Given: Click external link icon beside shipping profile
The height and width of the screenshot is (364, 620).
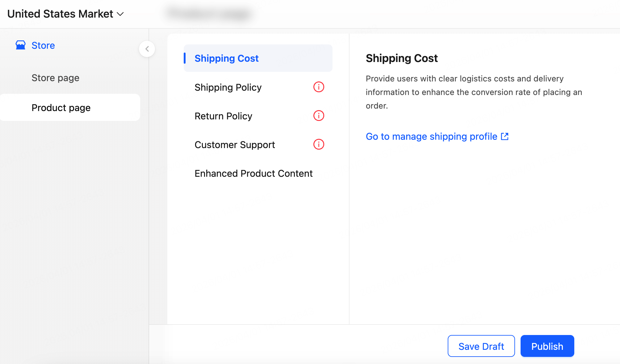Looking at the screenshot, I should tap(505, 136).
